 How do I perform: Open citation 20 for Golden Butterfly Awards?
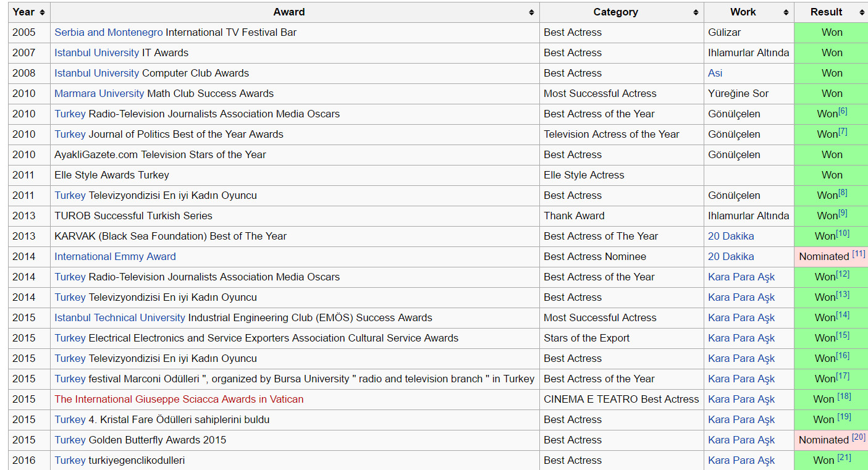coord(858,437)
